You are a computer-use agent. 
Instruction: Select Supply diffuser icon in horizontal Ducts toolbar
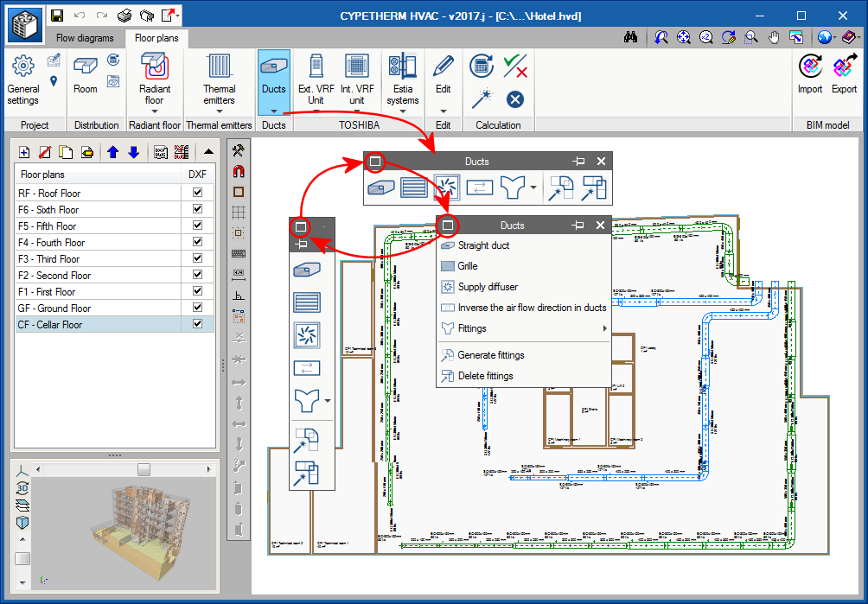446,186
